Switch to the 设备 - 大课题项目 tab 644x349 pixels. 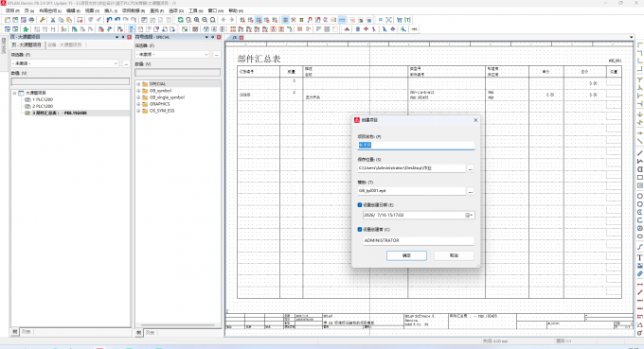(64, 44)
